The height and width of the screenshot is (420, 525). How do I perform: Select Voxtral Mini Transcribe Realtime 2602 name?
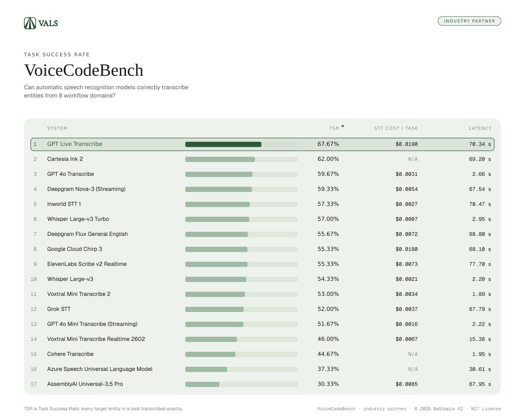[x=96, y=339]
